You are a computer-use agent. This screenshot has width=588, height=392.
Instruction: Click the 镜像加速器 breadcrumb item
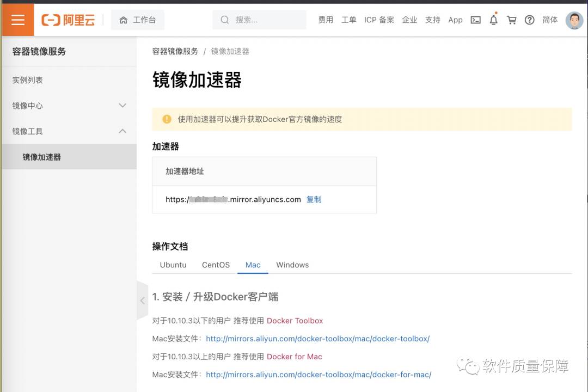[x=230, y=51]
